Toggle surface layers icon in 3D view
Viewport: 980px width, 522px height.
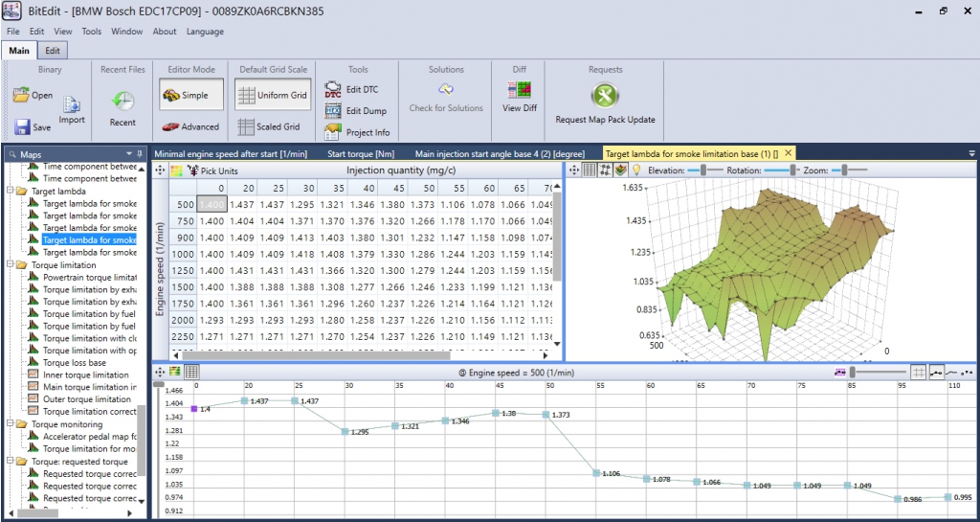click(x=620, y=170)
